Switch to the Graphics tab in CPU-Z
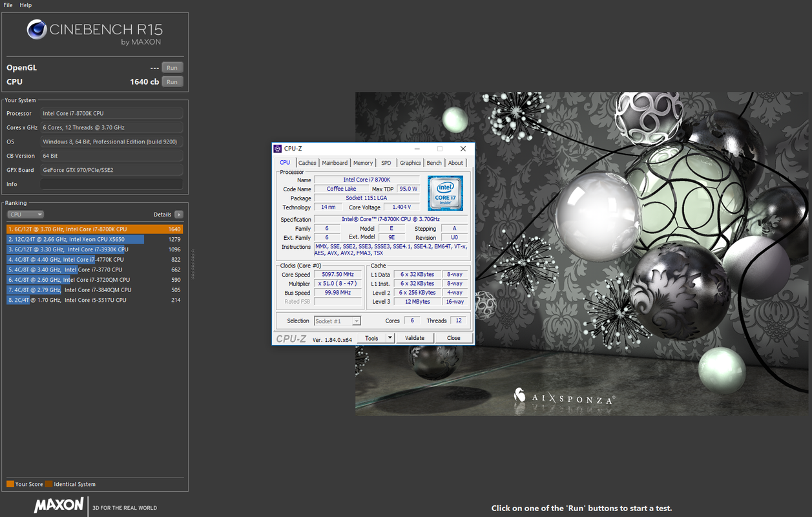 410,163
